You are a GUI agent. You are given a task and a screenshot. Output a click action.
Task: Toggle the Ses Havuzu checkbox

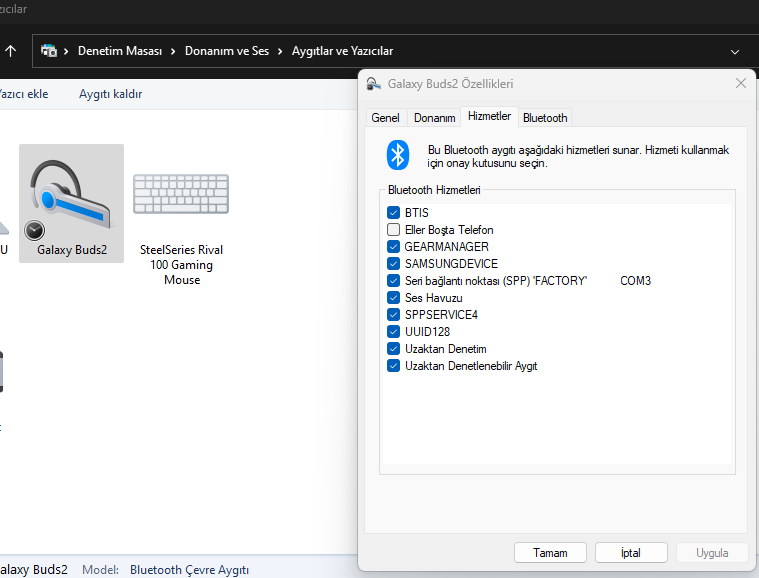(393, 298)
